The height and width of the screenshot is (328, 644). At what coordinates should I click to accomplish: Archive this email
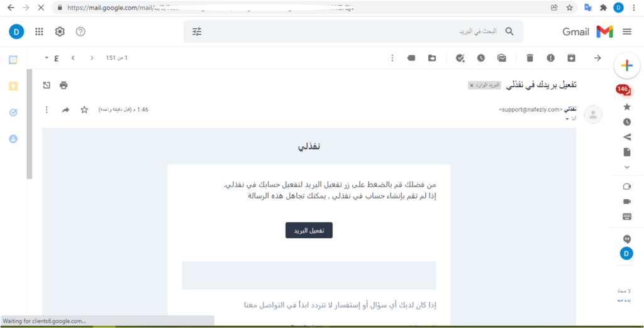tap(571, 58)
